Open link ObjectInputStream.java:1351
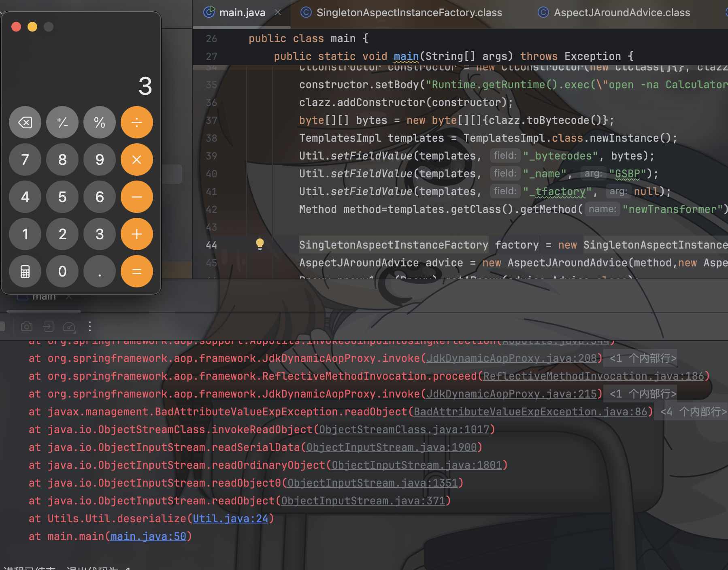728x570 pixels. pyautogui.click(x=373, y=483)
